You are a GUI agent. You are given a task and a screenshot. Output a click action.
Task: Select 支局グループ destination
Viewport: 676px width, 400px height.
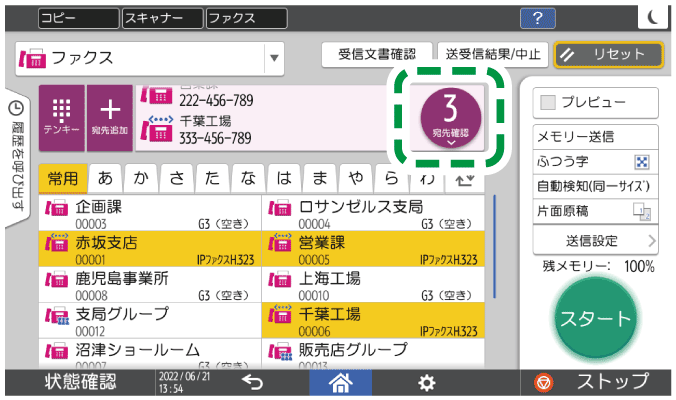tap(150, 320)
